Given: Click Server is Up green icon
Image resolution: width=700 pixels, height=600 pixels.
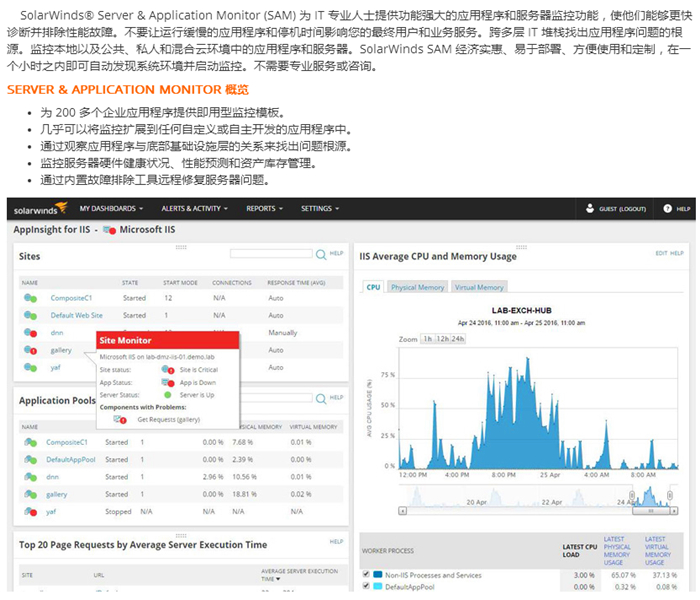Looking at the screenshot, I should pos(168,395).
